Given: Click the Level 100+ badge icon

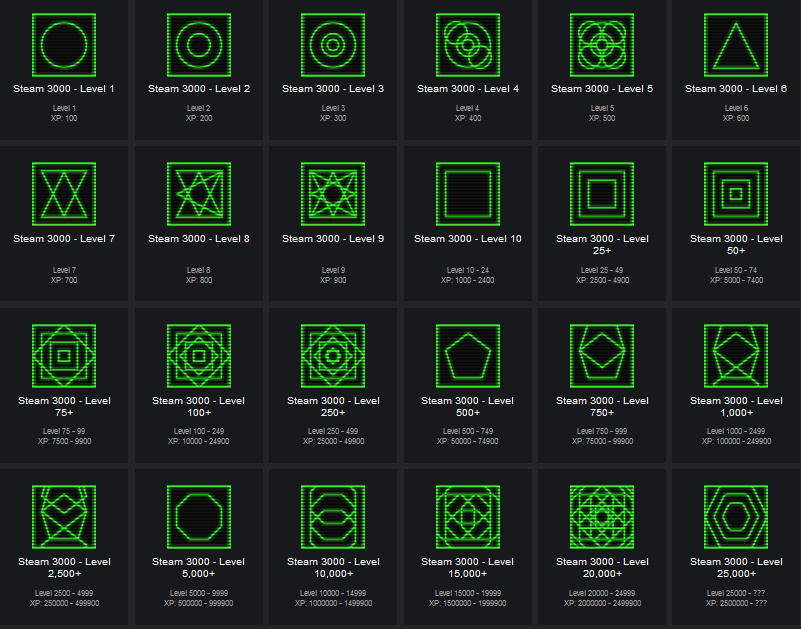Looking at the screenshot, I should [199, 356].
